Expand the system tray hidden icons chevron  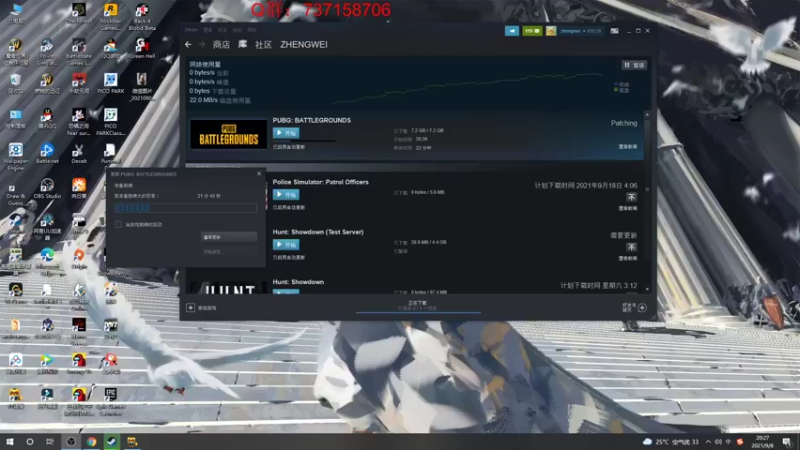(x=708, y=442)
